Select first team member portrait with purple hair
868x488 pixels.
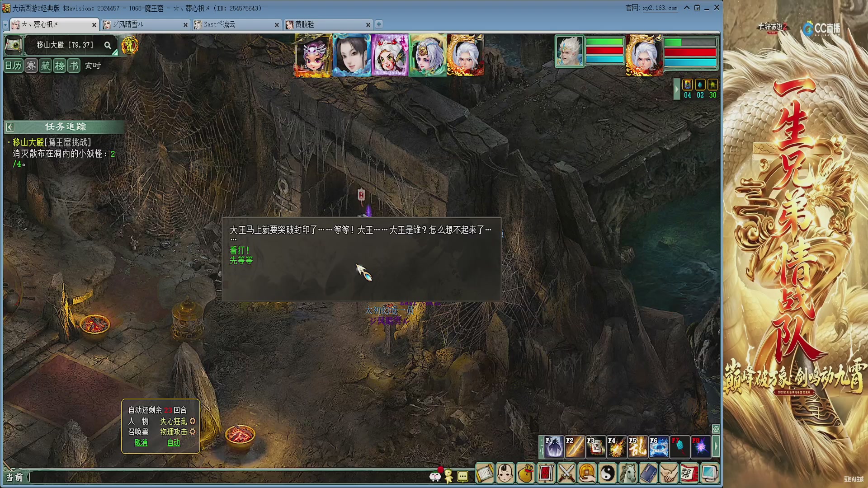point(313,56)
